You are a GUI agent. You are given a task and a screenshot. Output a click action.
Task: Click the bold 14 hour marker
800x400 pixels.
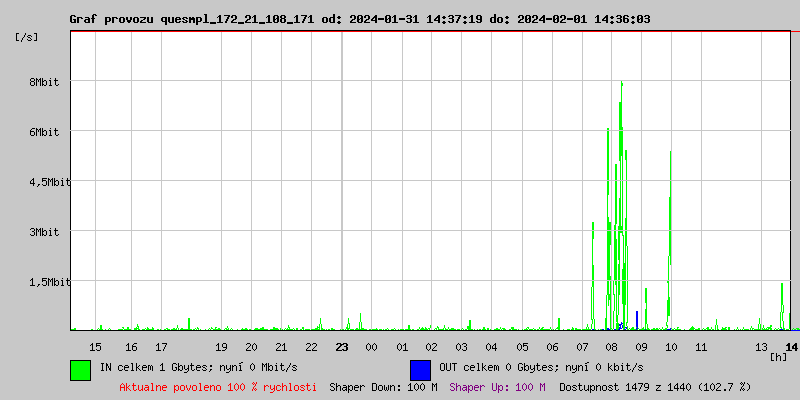[791, 347]
